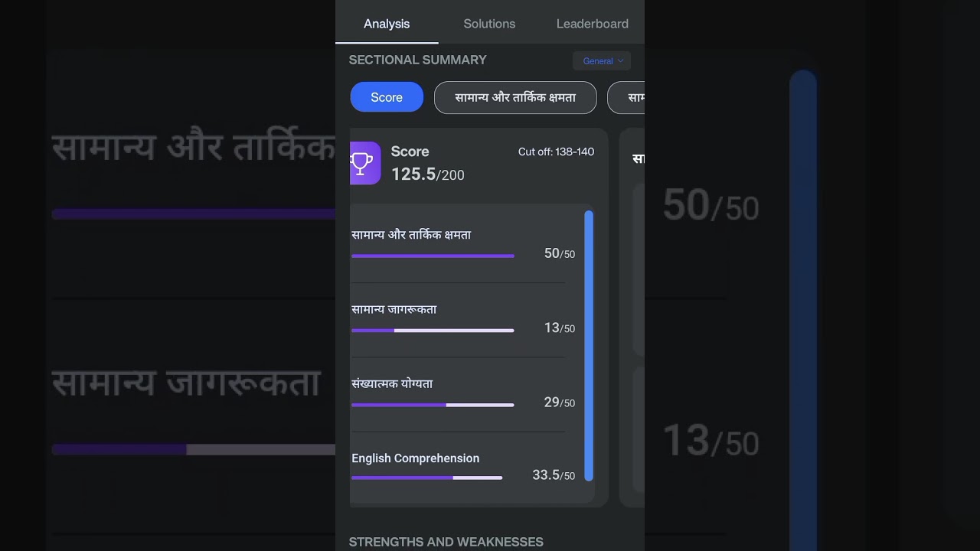Open the Leaderboard tab
The width and height of the screenshot is (980, 551).
(592, 24)
